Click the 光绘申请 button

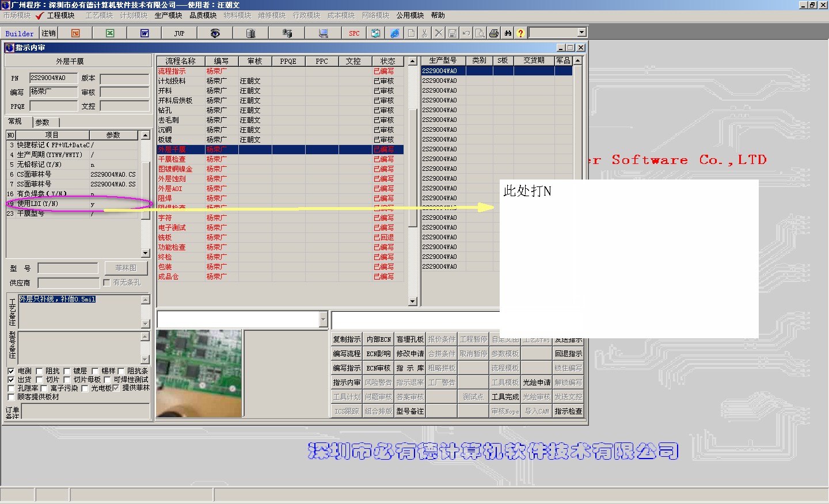coord(537,383)
